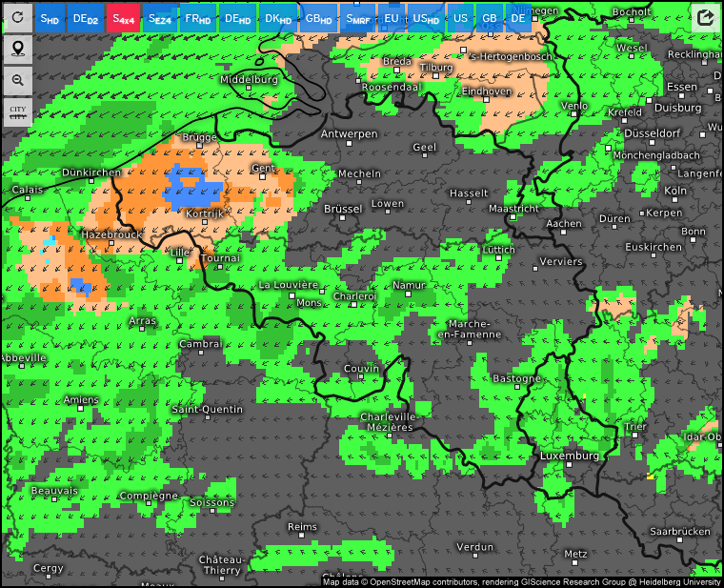Click the share icon
The width and height of the screenshot is (724, 588).
pos(705,17)
